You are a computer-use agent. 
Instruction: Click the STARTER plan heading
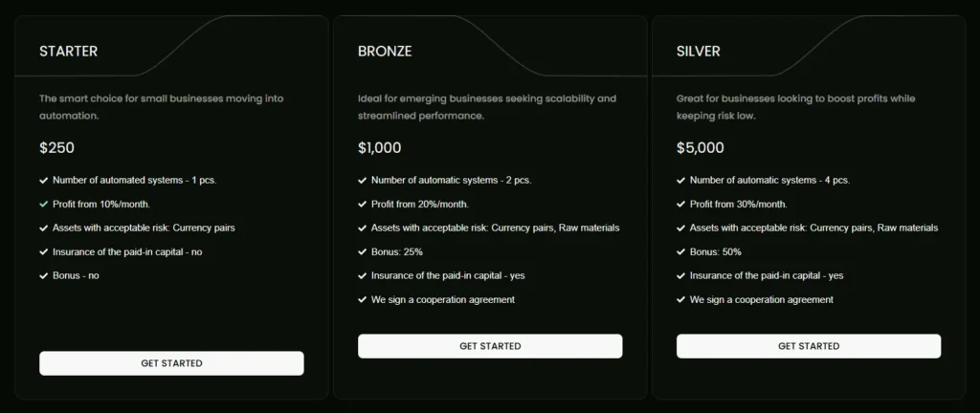coord(68,52)
